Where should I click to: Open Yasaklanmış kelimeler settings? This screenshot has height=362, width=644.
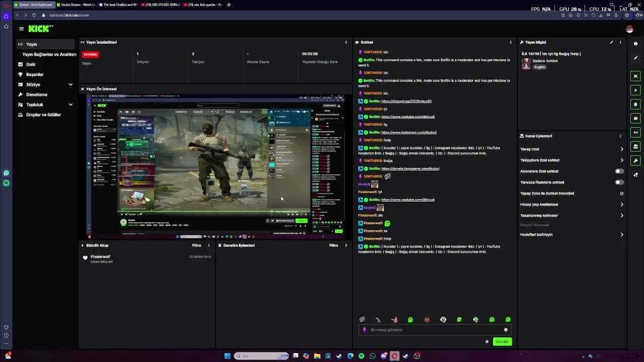pos(572,216)
